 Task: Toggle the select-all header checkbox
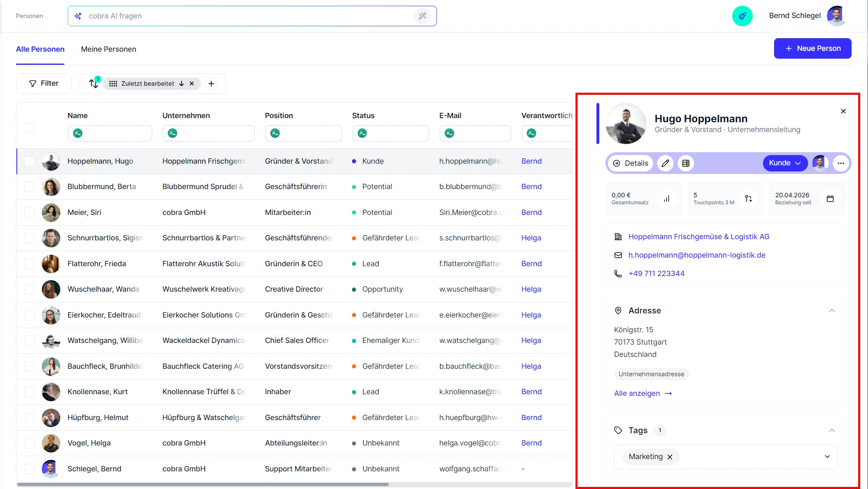(29, 127)
